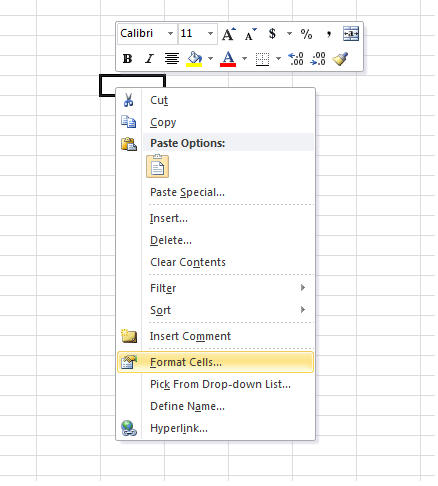Apply Accounting dollar number format

(x=272, y=34)
